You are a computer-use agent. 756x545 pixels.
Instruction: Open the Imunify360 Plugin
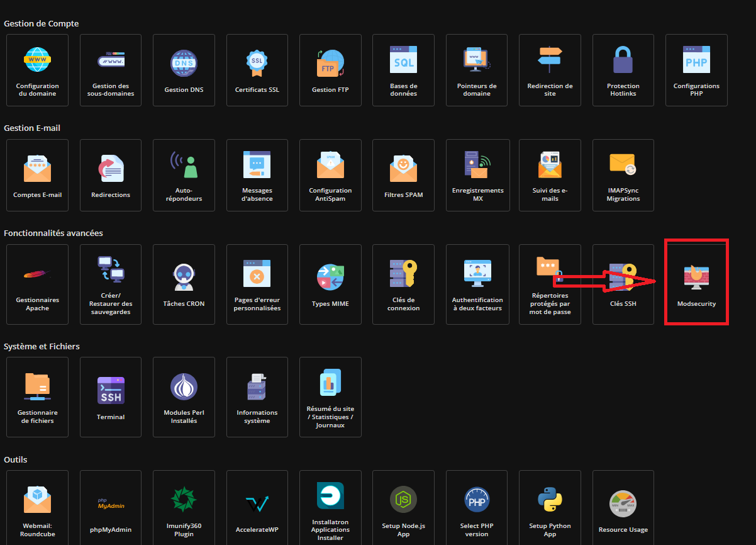[184, 508]
